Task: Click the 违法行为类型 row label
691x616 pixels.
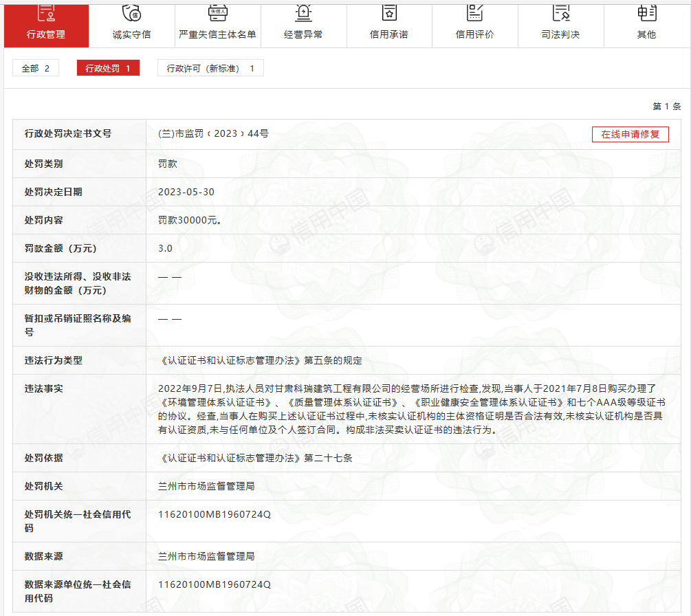Action: (54, 360)
